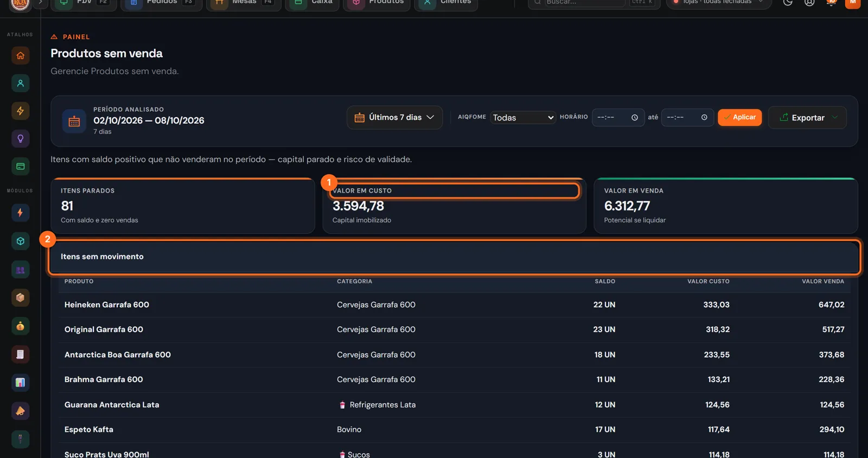This screenshot has width=868, height=458.
Task: Open the person shortcut icon in sidebar
Action: point(21,83)
